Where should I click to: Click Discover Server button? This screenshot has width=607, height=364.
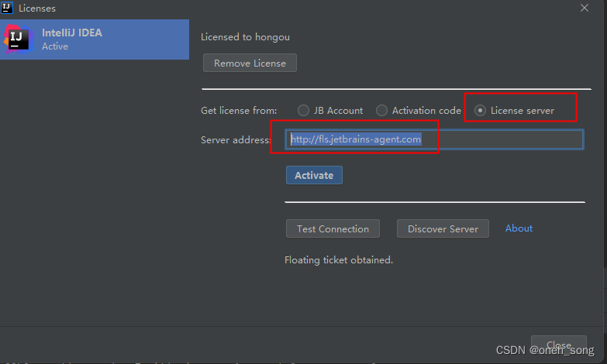[x=443, y=228]
